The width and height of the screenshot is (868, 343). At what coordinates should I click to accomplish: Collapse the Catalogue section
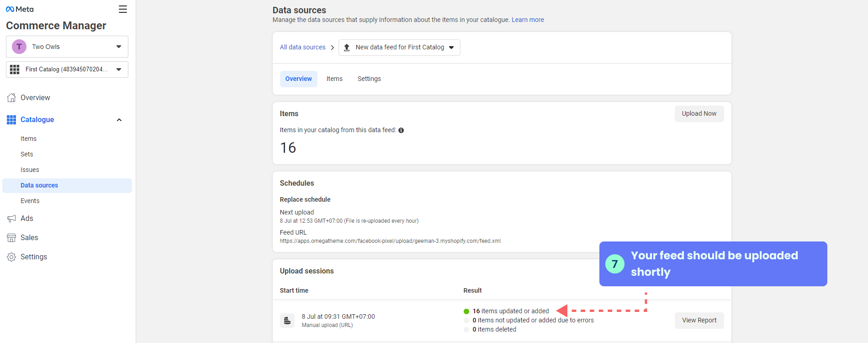119,120
